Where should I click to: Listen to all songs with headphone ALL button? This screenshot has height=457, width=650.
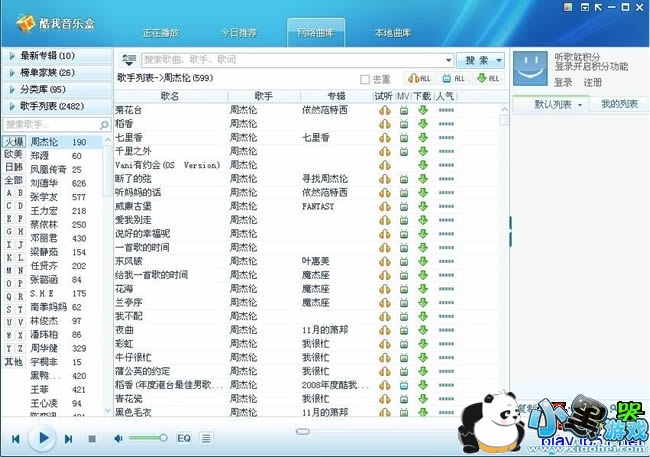click(419, 78)
